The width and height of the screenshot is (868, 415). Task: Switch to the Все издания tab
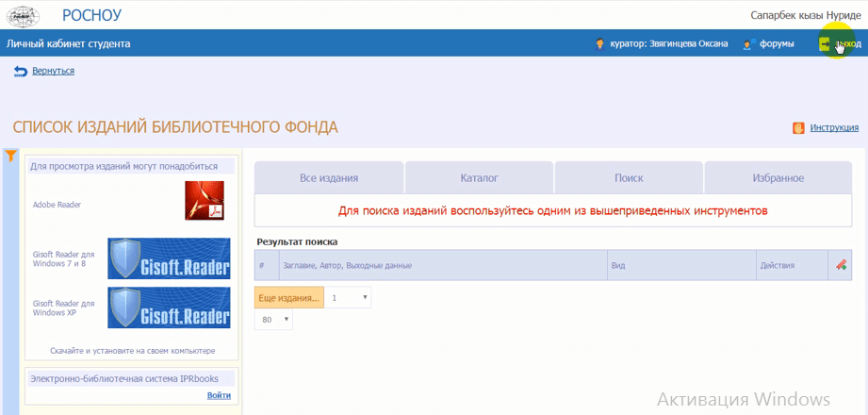pos(329,177)
